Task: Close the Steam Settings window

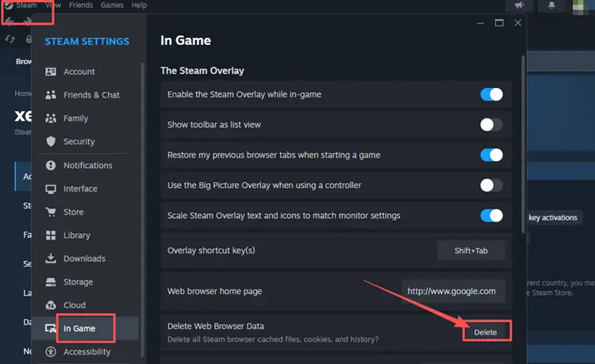Action: 517,23
